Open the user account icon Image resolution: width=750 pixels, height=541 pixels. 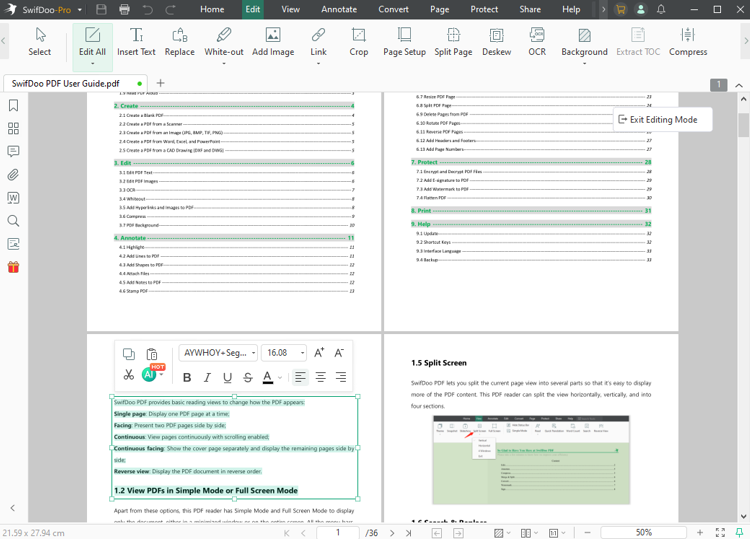pyautogui.click(x=640, y=9)
